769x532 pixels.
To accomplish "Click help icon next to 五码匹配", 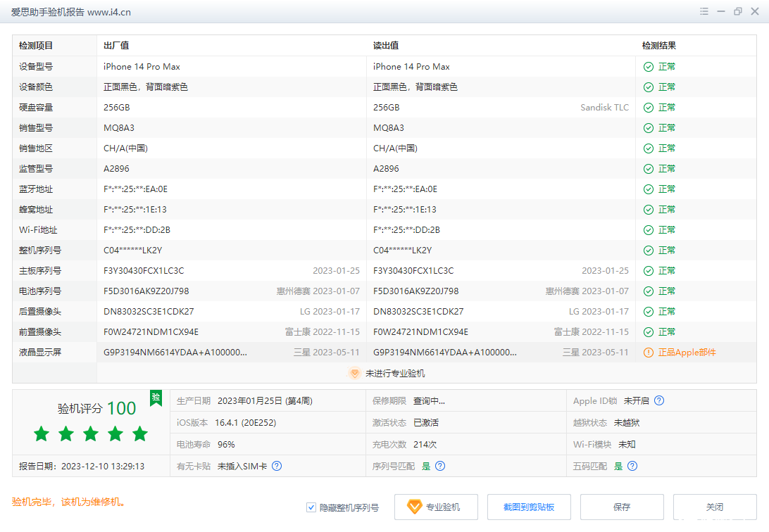I will [632, 466].
